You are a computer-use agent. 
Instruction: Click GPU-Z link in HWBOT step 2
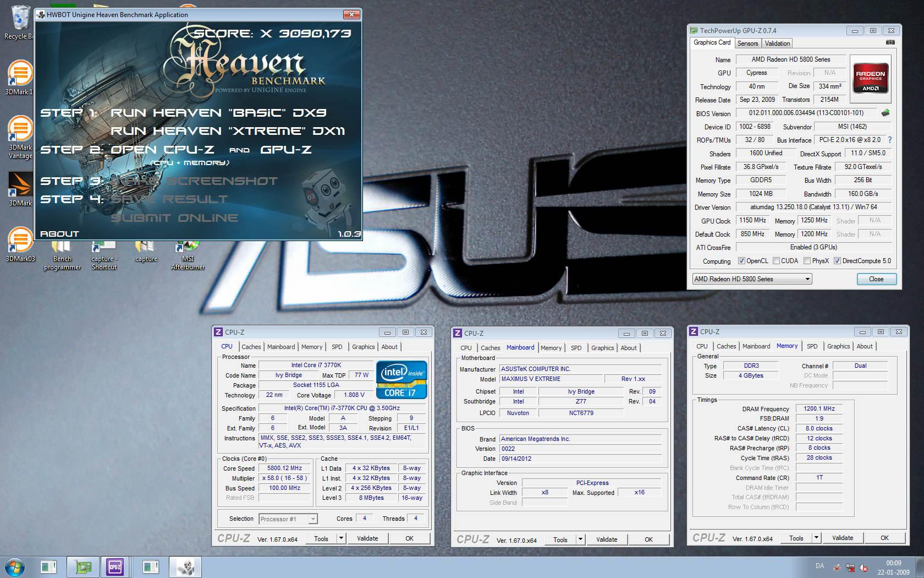coord(285,150)
